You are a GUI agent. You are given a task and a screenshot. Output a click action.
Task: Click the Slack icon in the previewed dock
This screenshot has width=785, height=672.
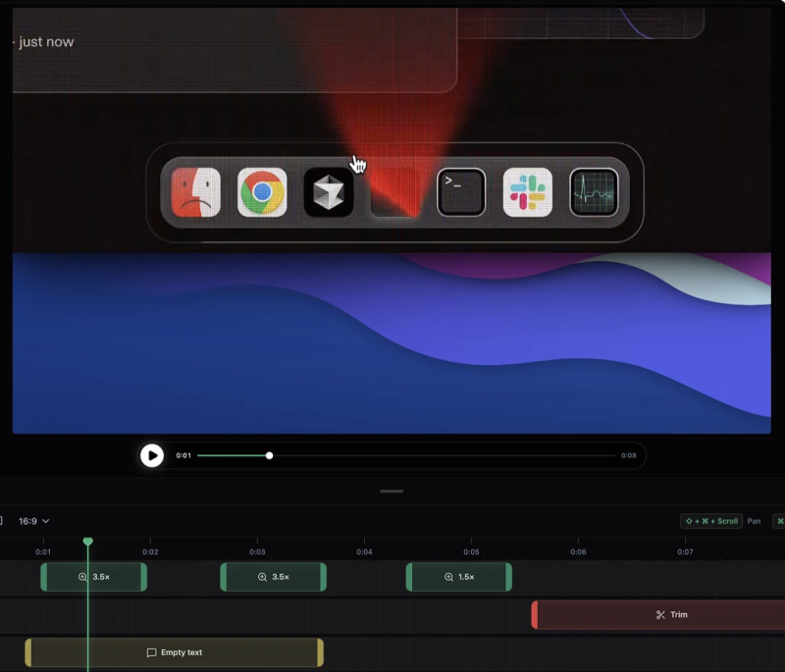528,192
